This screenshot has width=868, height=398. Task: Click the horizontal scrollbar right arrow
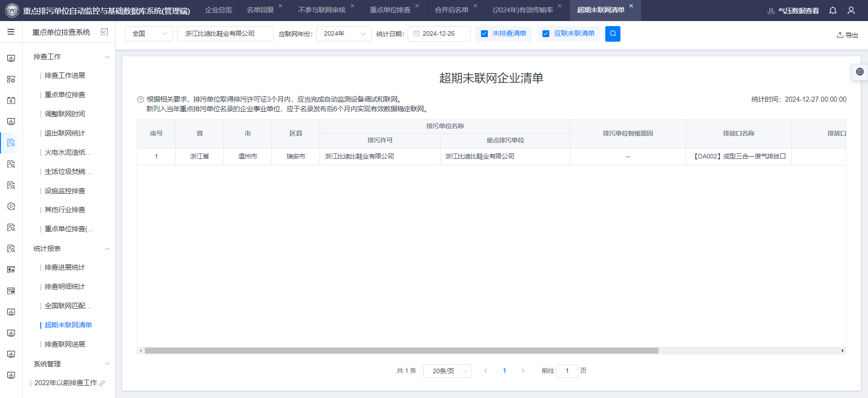click(x=842, y=351)
